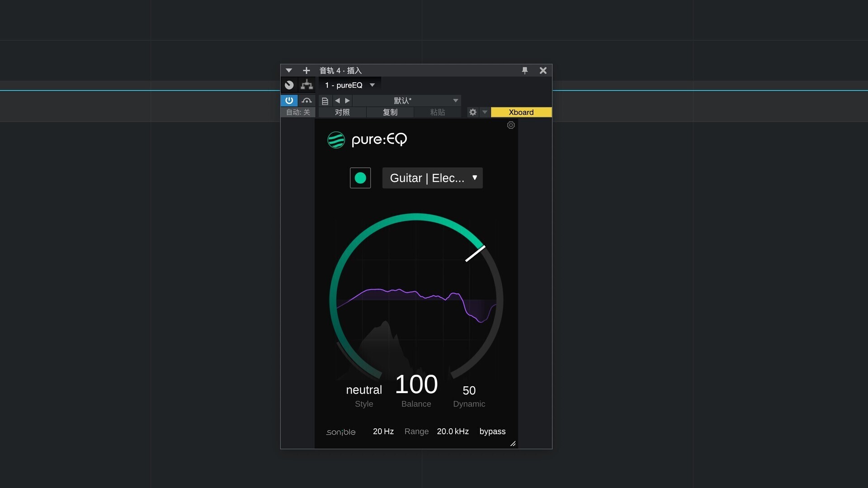Click the white Balance dial handle

coord(475,253)
